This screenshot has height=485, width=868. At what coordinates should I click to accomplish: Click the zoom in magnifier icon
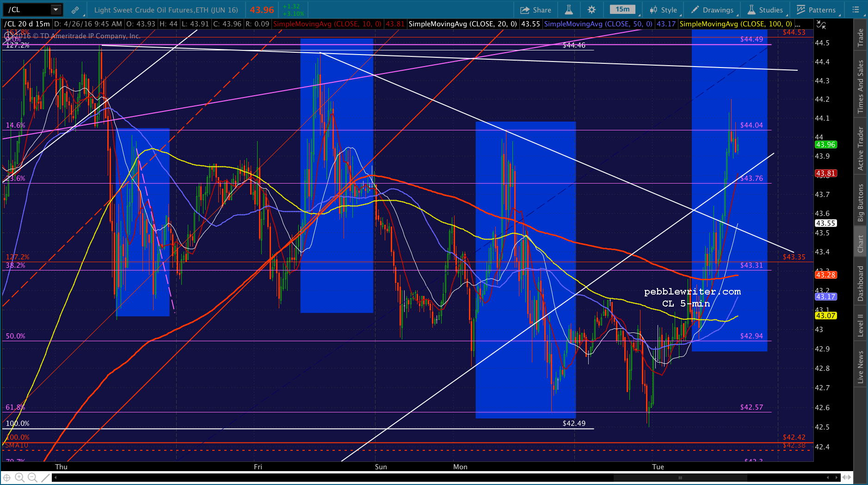(x=19, y=478)
